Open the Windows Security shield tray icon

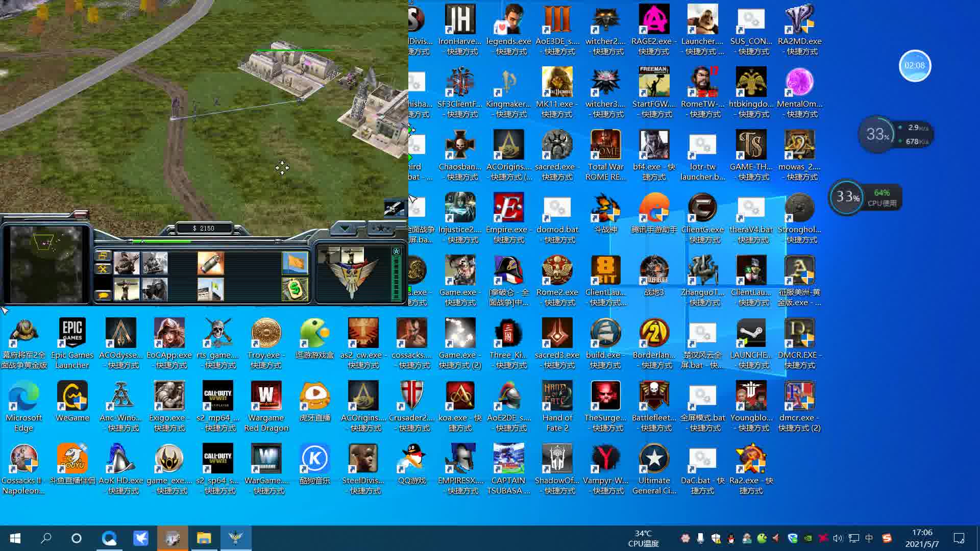coord(716,538)
